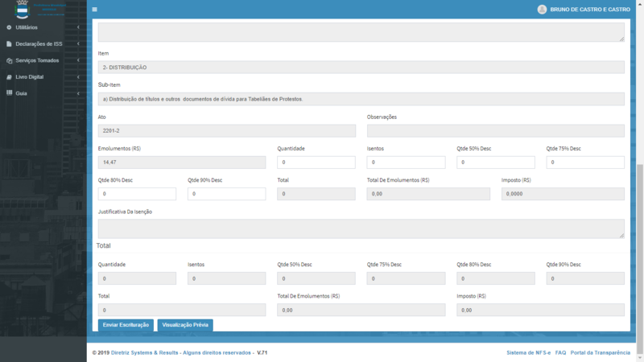The width and height of the screenshot is (644, 362).
Task: Open the Sistema de NFS-e footer link
Action: coord(528,352)
